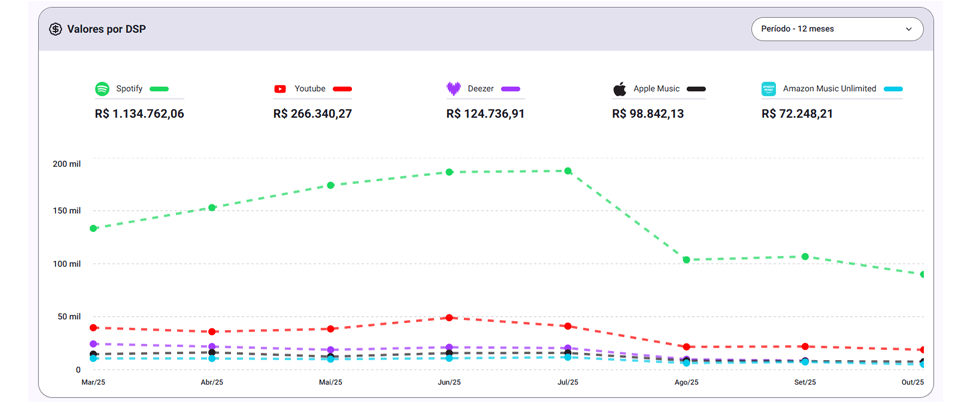Expand period selector using chevron arrow

909,29
